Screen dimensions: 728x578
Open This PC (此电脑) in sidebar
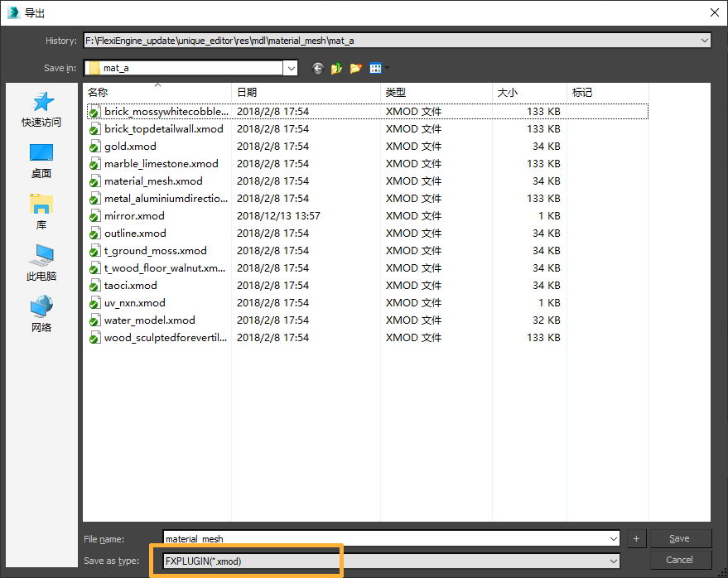(41, 263)
